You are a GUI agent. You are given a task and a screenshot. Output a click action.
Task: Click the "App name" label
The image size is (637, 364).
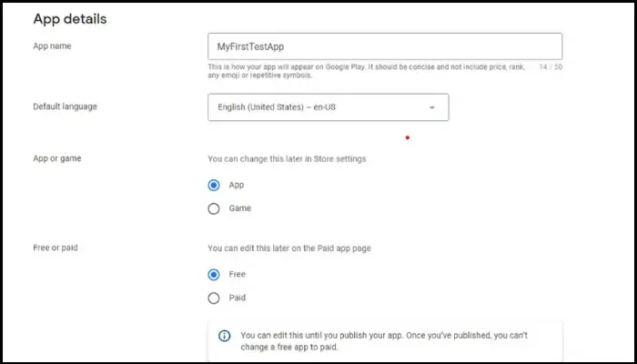pos(52,45)
